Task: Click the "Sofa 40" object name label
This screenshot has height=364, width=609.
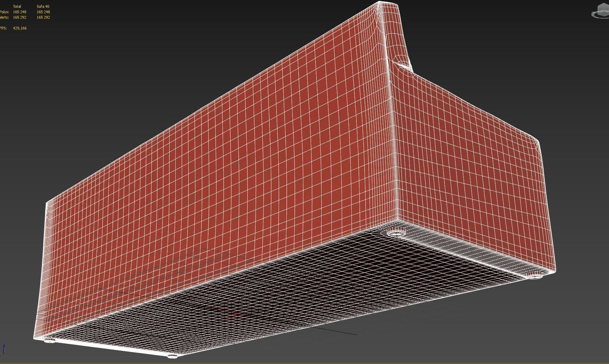Action: (x=43, y=6)
